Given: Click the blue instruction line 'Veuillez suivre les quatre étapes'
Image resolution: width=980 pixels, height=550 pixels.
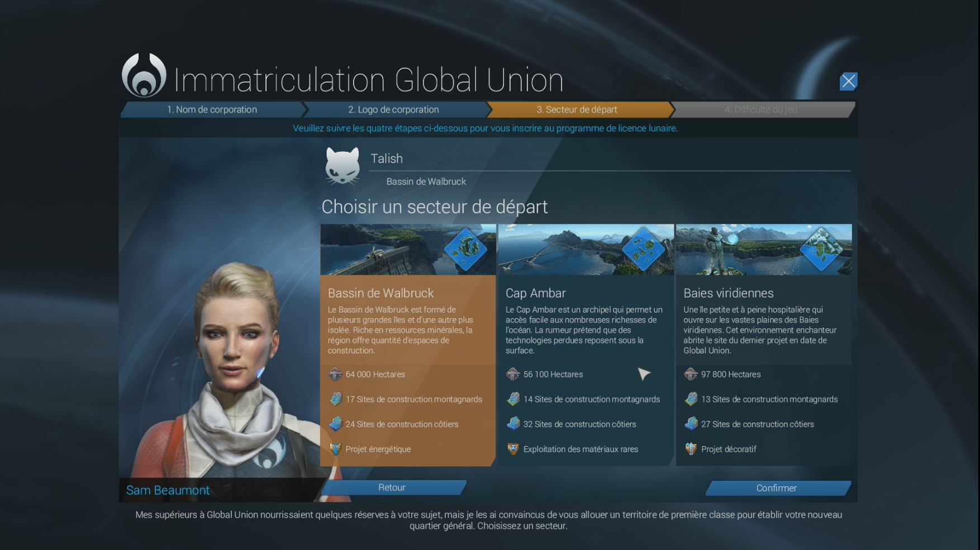Looking at the screenshot, I should [x=485, y=128].
